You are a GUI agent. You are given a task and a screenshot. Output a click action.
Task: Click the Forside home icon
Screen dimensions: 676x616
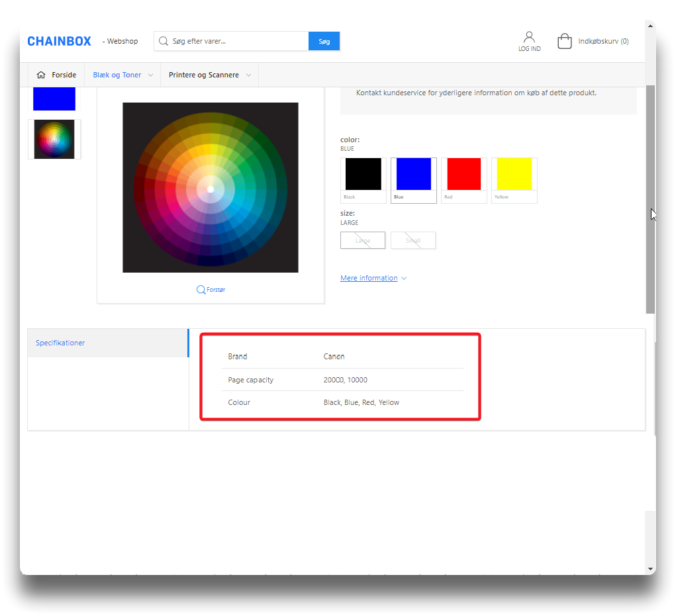pos(41,75)
